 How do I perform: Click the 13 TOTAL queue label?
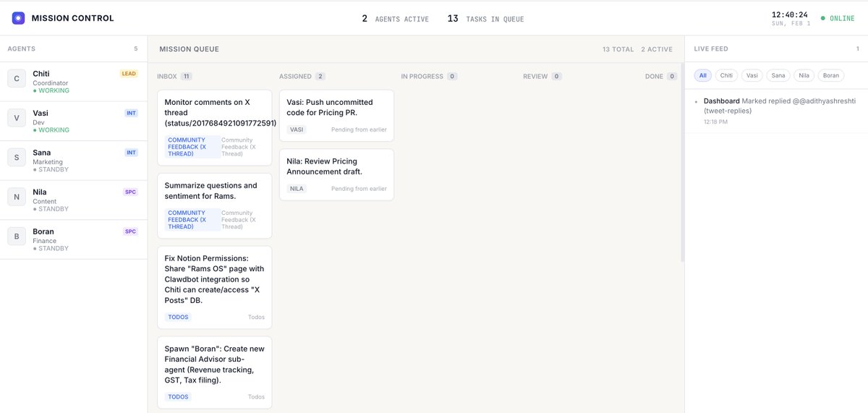click(x=616, y=49)
